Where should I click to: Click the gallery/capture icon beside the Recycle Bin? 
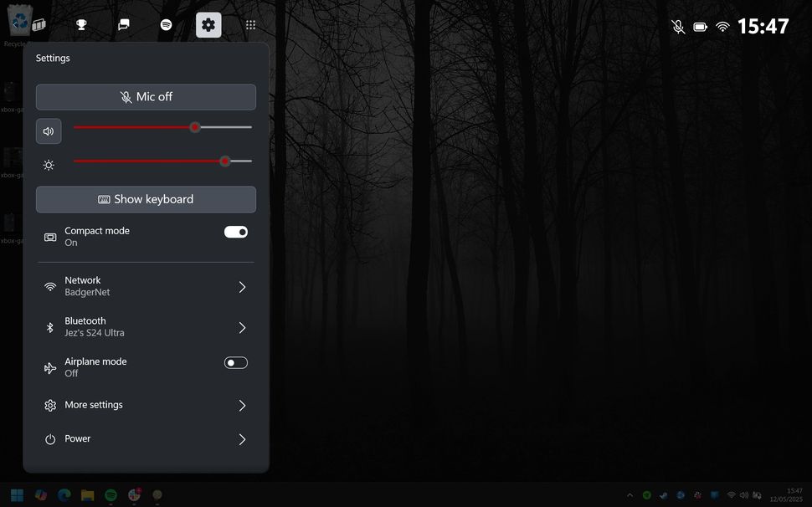click(x=41, y=23)
